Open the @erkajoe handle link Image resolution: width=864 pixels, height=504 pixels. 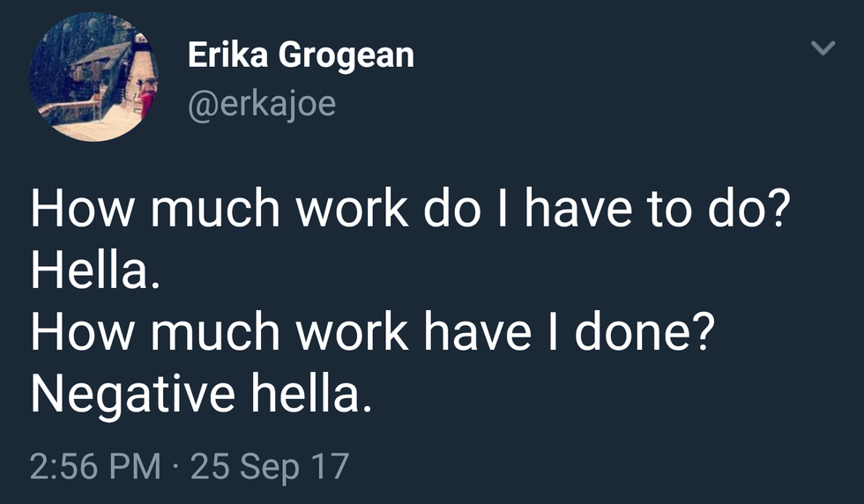click(x=261, y=104)
